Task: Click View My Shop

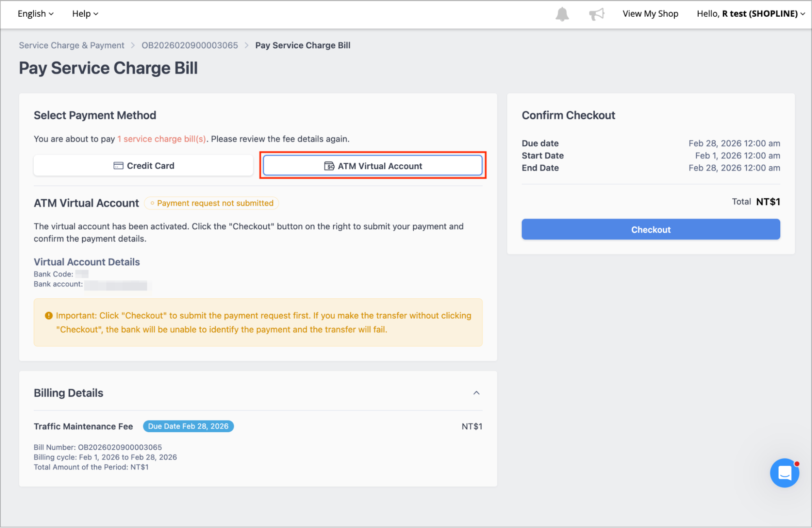Action: pyautogui.click(x=650, y=14)
